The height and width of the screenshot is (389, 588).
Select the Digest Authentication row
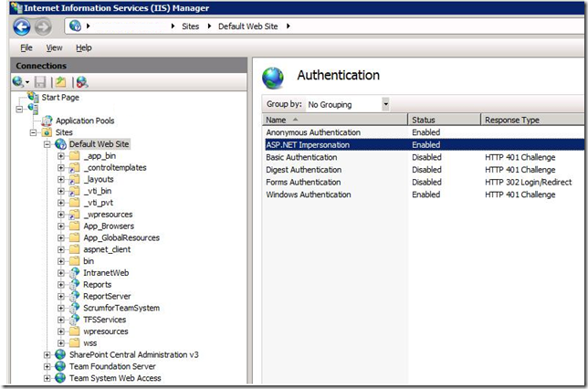click(x=423, y=170)
